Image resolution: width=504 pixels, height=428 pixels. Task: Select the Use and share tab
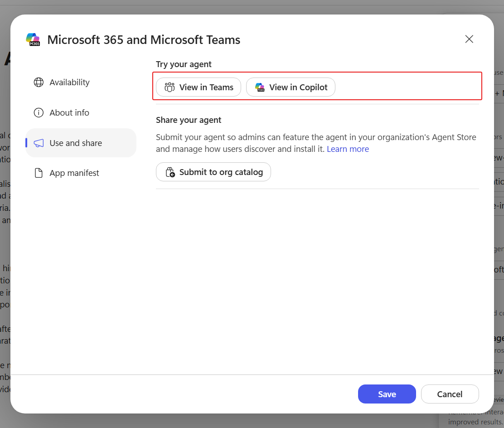(81, 143)
